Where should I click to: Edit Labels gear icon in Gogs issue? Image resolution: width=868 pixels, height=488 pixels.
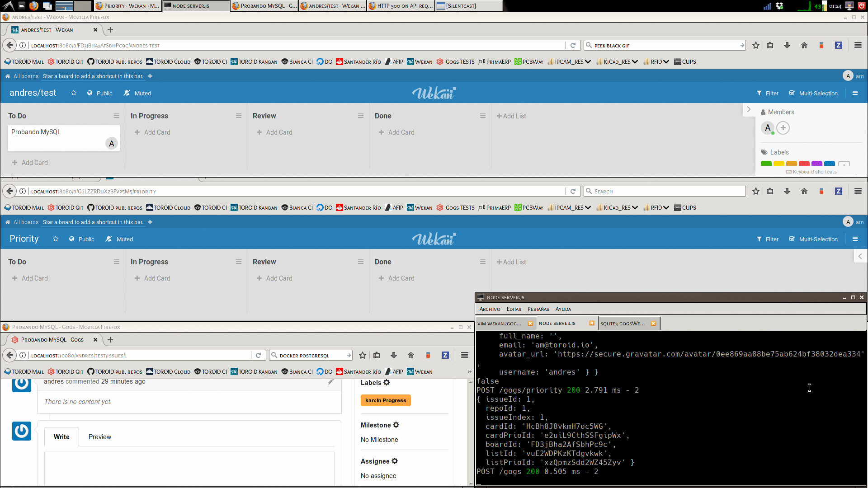click(387, 383)
